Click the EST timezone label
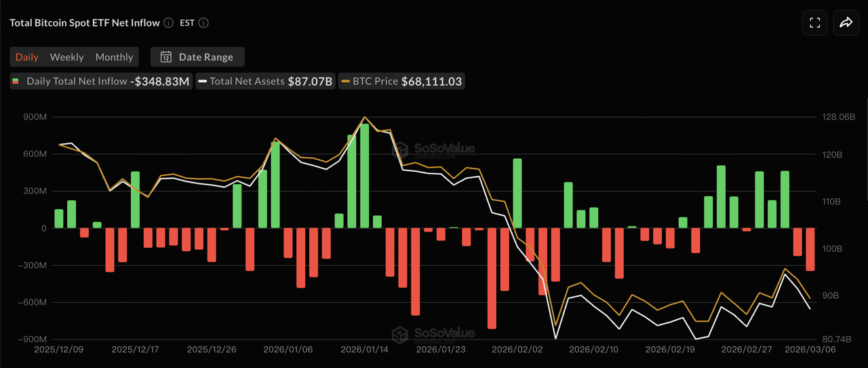This screenshot has width=868, height=368. click(186, 22)
